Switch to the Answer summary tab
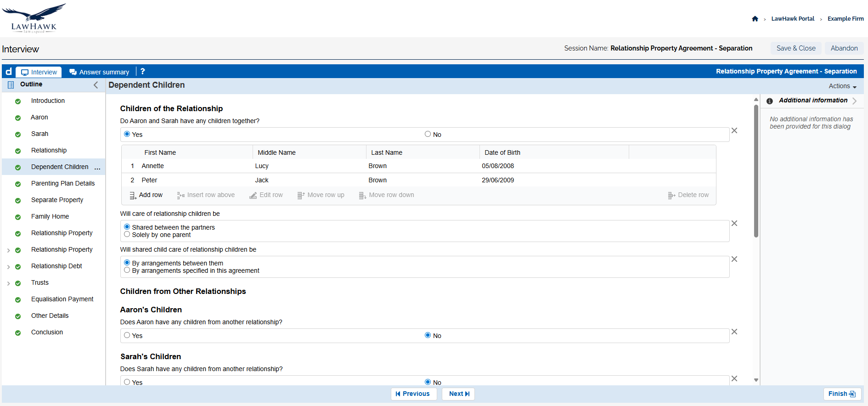This screenshot has height=406, width=868. click(99, 72)
